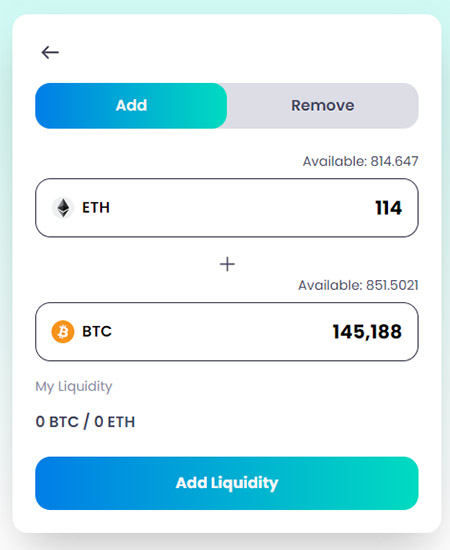Focus the ETH input box

[x=227, y=208]
